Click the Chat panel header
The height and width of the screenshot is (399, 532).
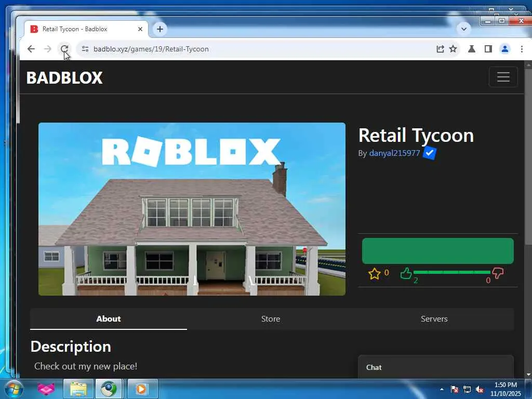(x=436, y=367)
